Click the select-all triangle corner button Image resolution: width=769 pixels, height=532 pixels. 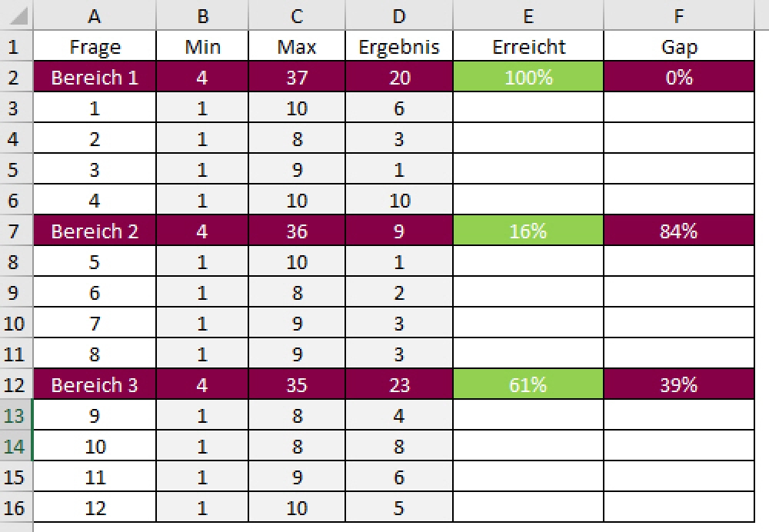click(15, 15)
